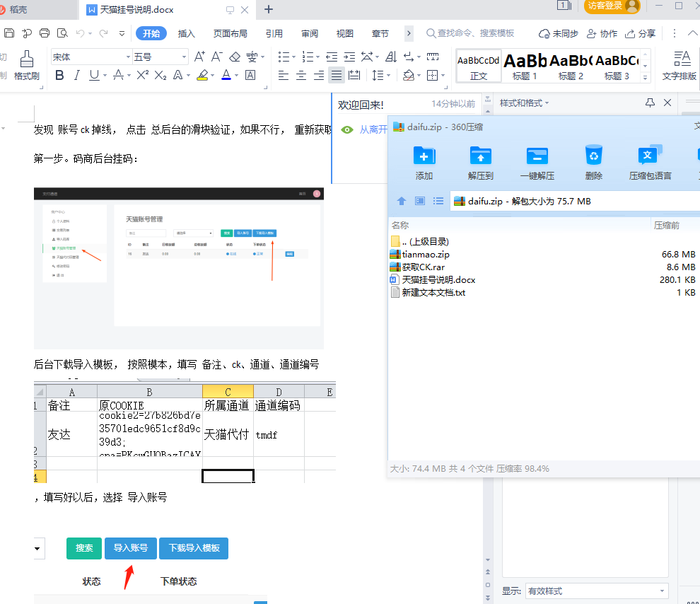Click 添加 in the 360压缩 window

[424, 163]
